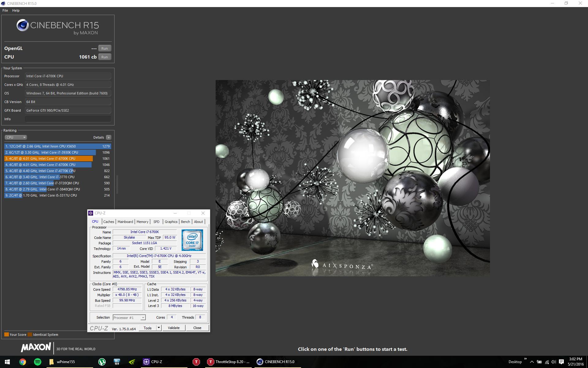Open NVIDIA GeForce icon in taskbar
Viewport: 588px width, 368px height.
(132, 362)
